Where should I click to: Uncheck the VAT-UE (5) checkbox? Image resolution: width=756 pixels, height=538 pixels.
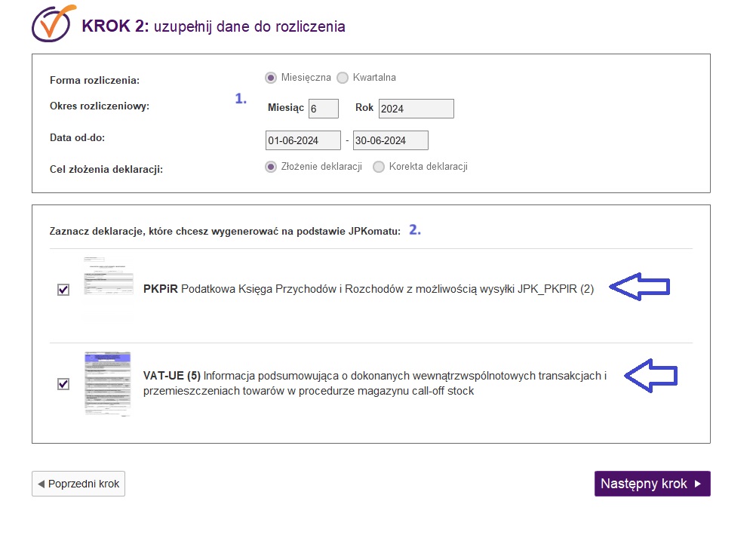coord(63,384)
